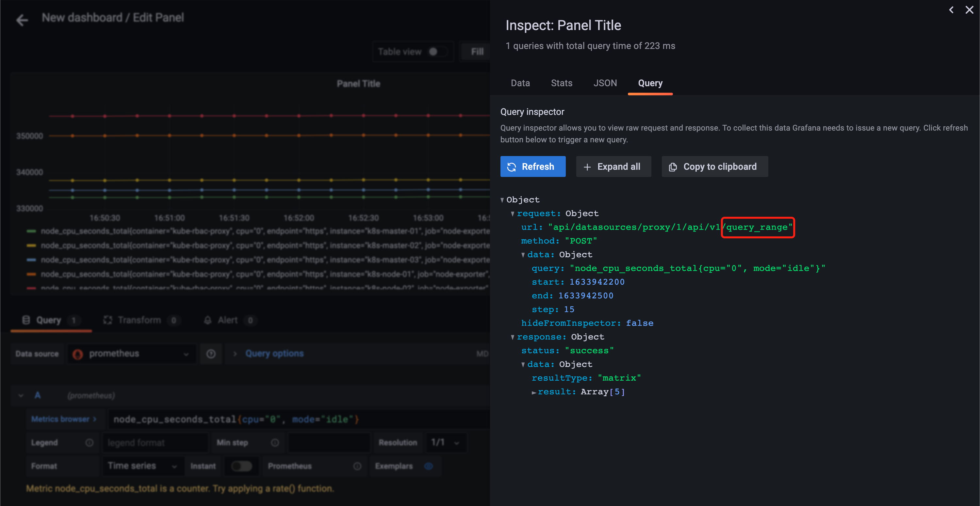Toggle the Table view switch
This screenshot has width=980, height=506.
click(437, 52)
